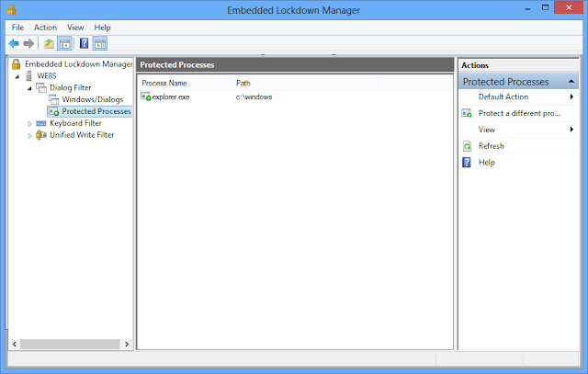This screenshot has height=374, width=588.
Task: Click the blue Help icon in Actions
Action: [467, 163]
